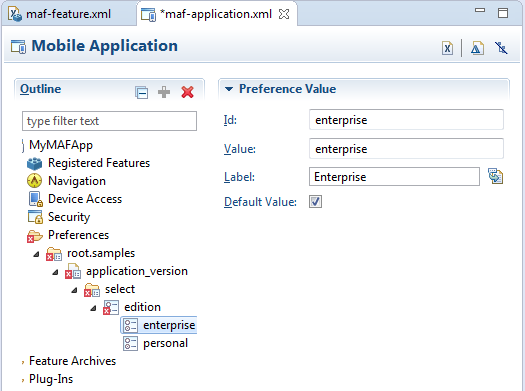Click the triangle A header toolbar icon
The height and width of the screenshot is (391, 525).
pos(477,49)
